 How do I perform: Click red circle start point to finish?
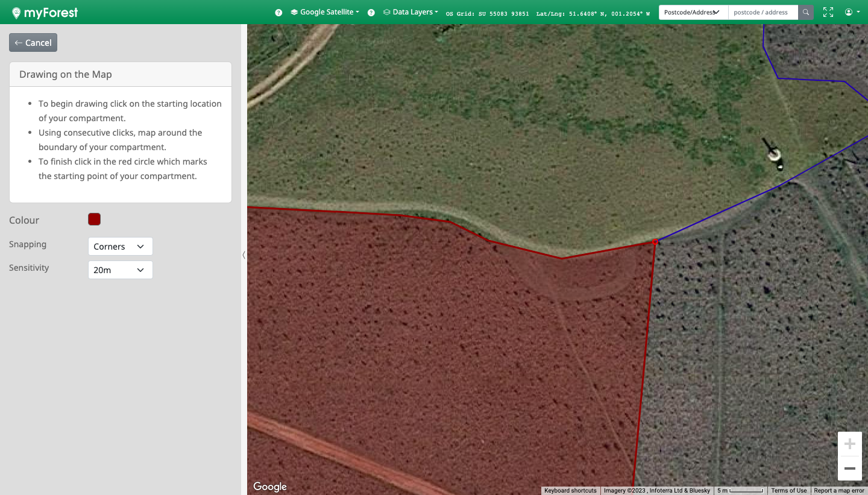[x=655, y=242]
